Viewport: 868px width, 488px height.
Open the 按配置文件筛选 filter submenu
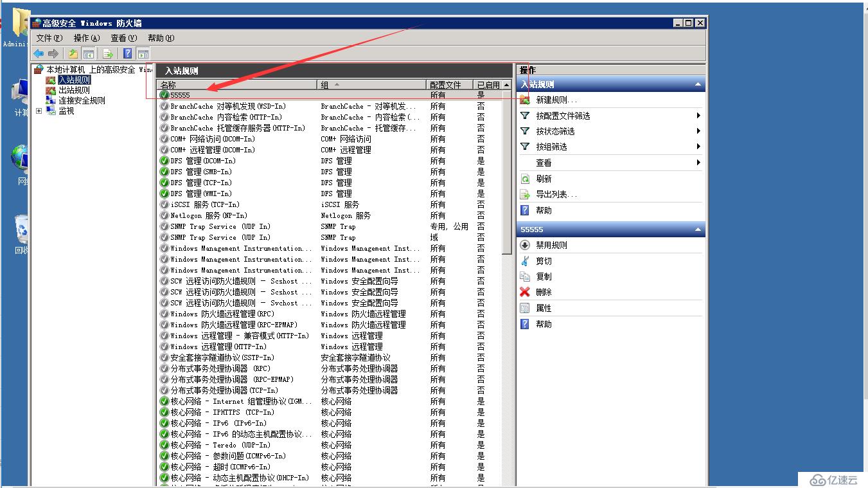pyautogui.click(x=563, y=116)
